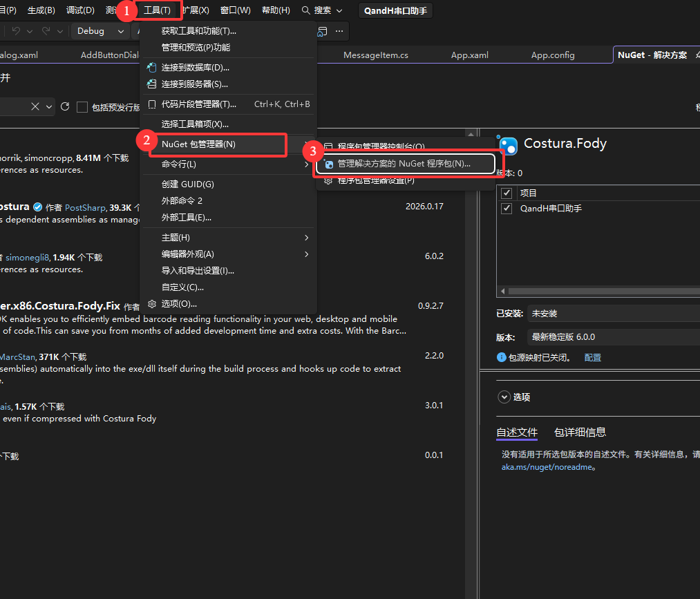Select 选择工具箱项(X)... menu entry
This screenshot has width=700, height=599.
click(227, 124)
